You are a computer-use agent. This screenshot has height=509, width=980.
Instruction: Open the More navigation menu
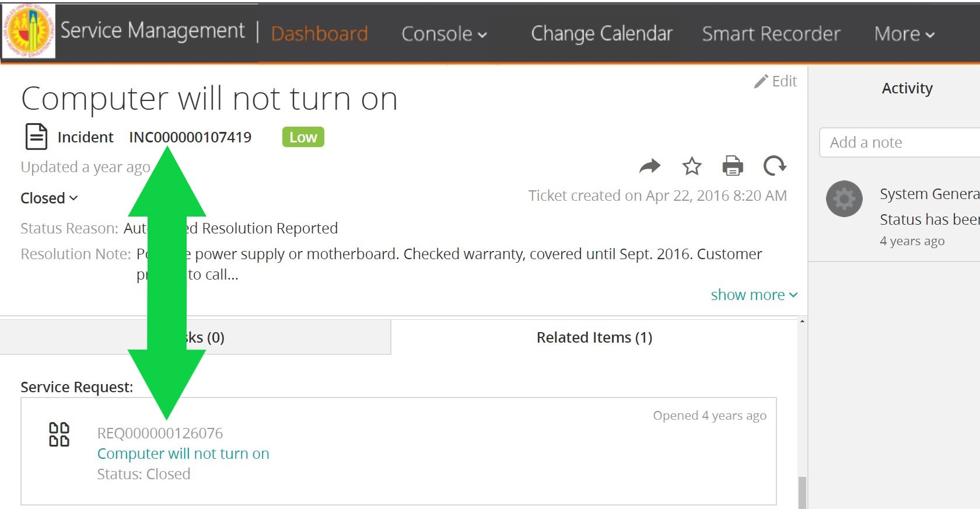tap(905, 34)
